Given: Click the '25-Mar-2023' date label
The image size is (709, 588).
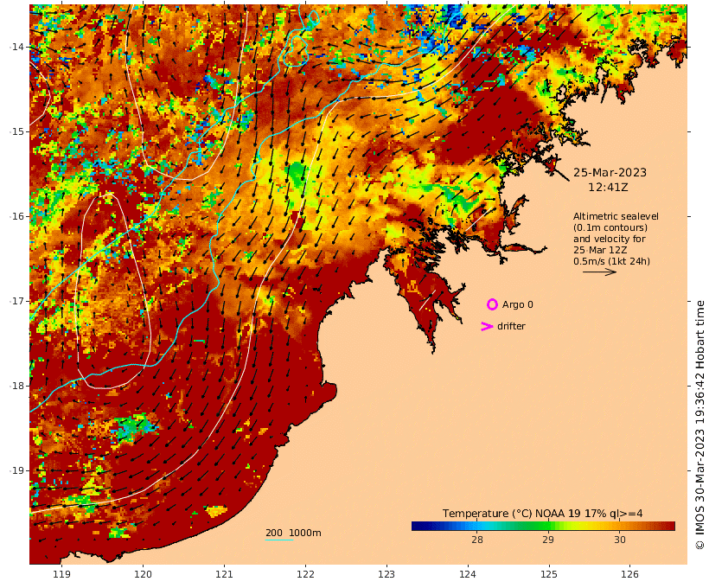Looking at the screenshot, I should pyautogui.click(x=610, y=172).
